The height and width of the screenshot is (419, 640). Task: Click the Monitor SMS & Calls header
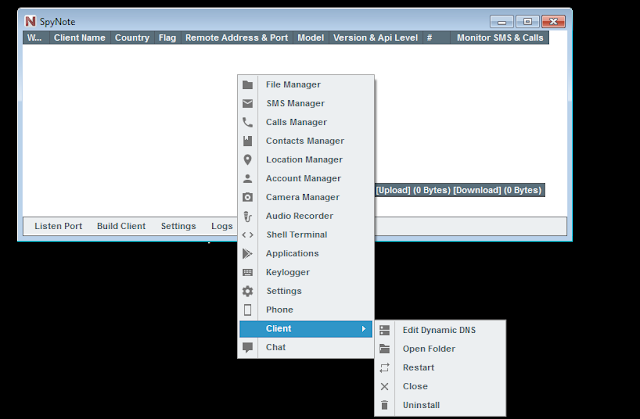tap(500, 38)
